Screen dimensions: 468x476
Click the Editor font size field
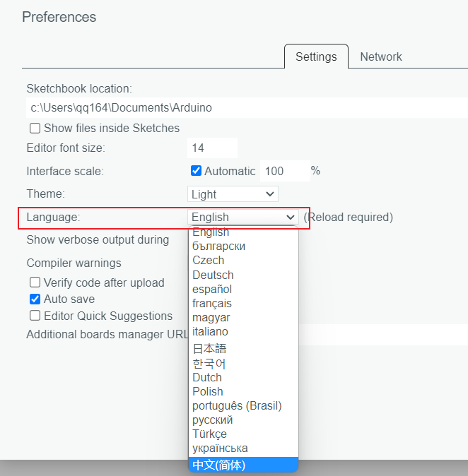(x=212, y=148)
